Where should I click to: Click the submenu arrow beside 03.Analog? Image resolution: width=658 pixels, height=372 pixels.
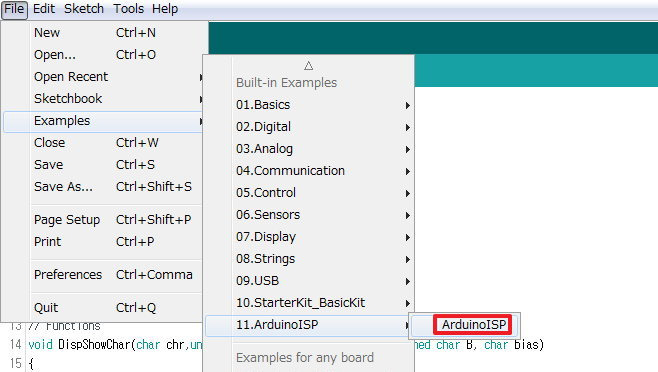click(407, 149)
